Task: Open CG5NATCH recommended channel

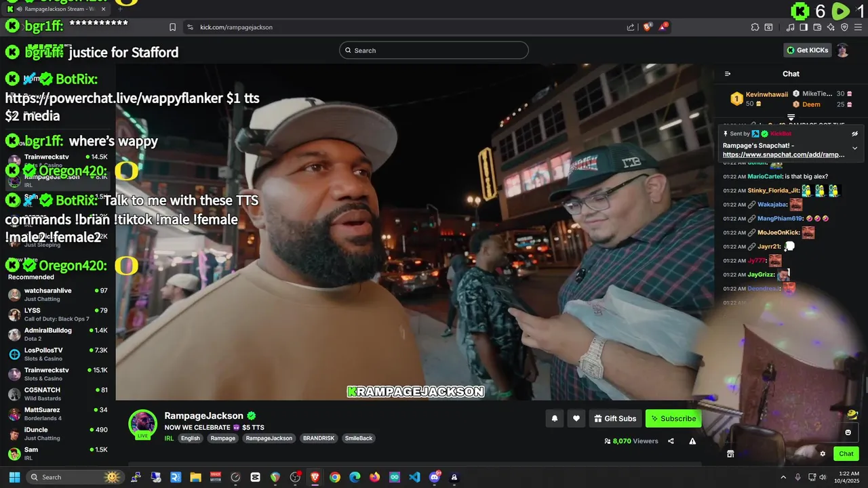Action: click(x=58, y=394)
